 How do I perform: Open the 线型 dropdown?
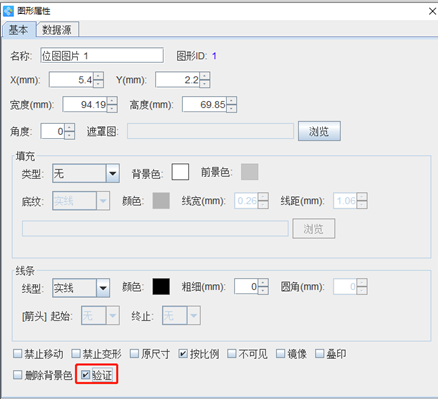coord(103,288)
